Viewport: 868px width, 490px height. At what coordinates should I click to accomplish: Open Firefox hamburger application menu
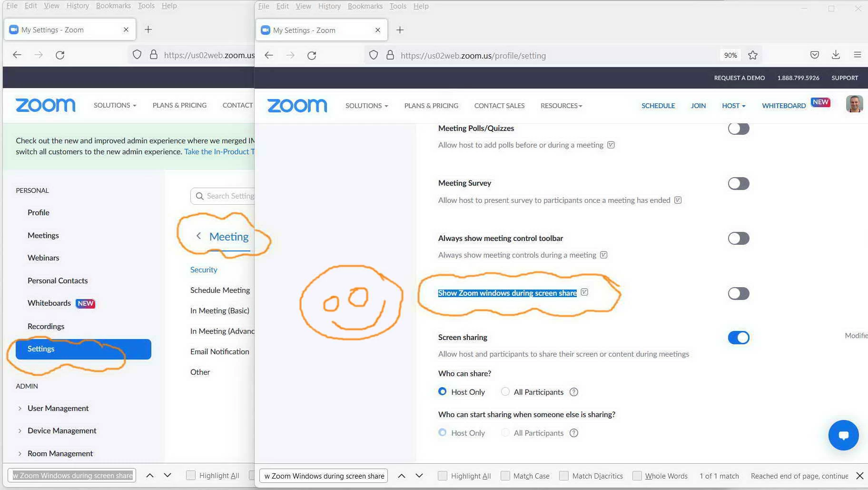858,55
